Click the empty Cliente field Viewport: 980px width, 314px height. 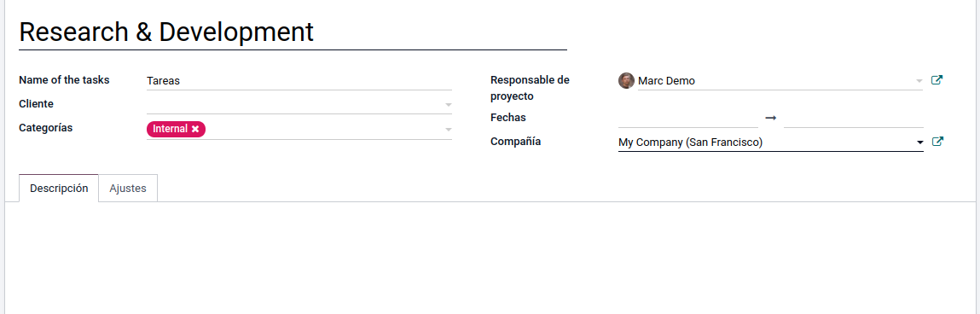pyautogui.click(x=294, y=104)
